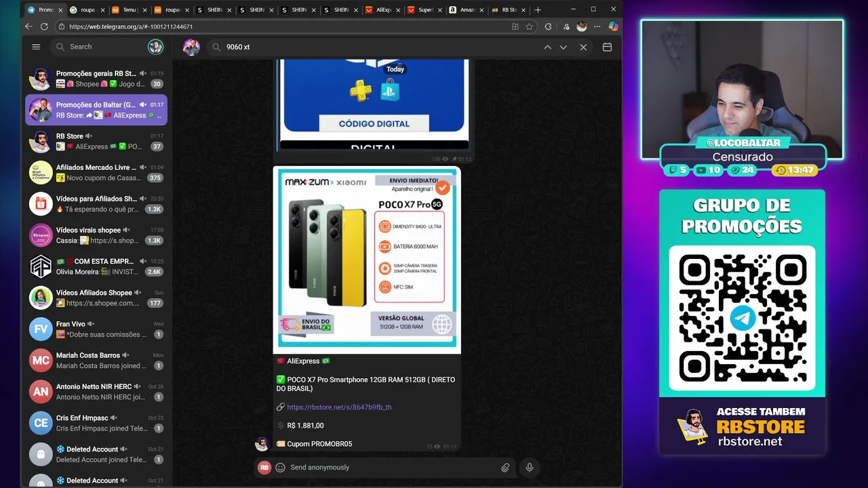Click the 'Cupom PROMOBR05' text
The image size is (868, 488).
click(319, 444)
